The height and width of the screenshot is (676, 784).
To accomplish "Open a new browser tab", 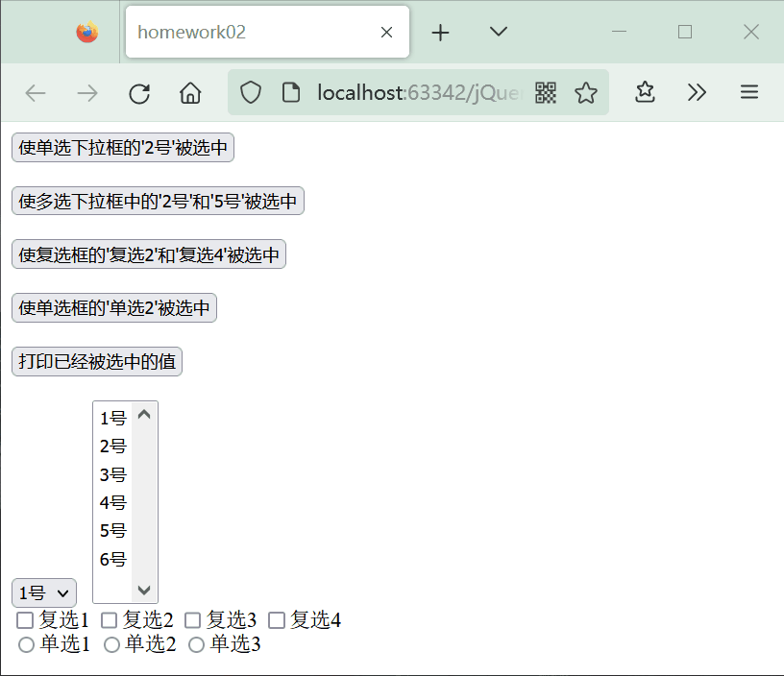I will tap(440, 33).
